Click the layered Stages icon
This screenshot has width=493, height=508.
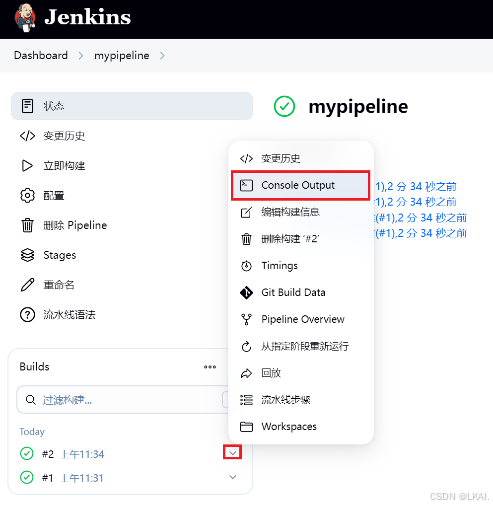coord(27,255)
